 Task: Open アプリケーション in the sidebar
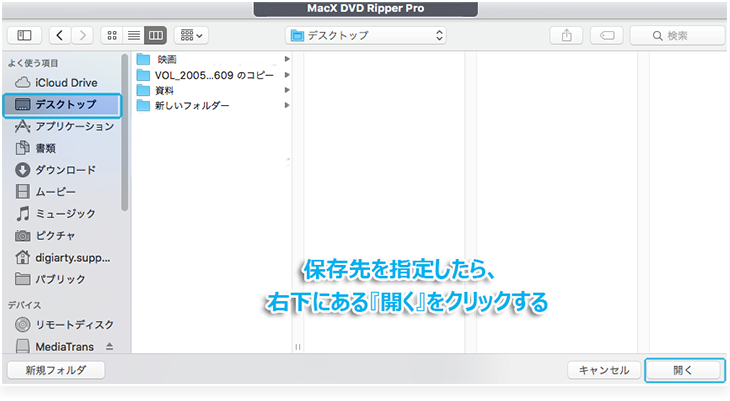pos(62,126)
